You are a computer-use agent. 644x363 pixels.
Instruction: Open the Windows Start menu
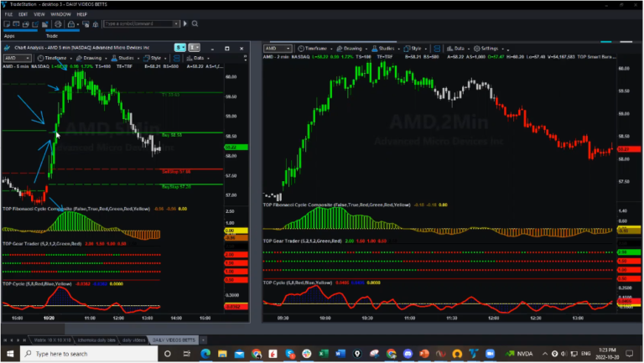click(10, 354)
